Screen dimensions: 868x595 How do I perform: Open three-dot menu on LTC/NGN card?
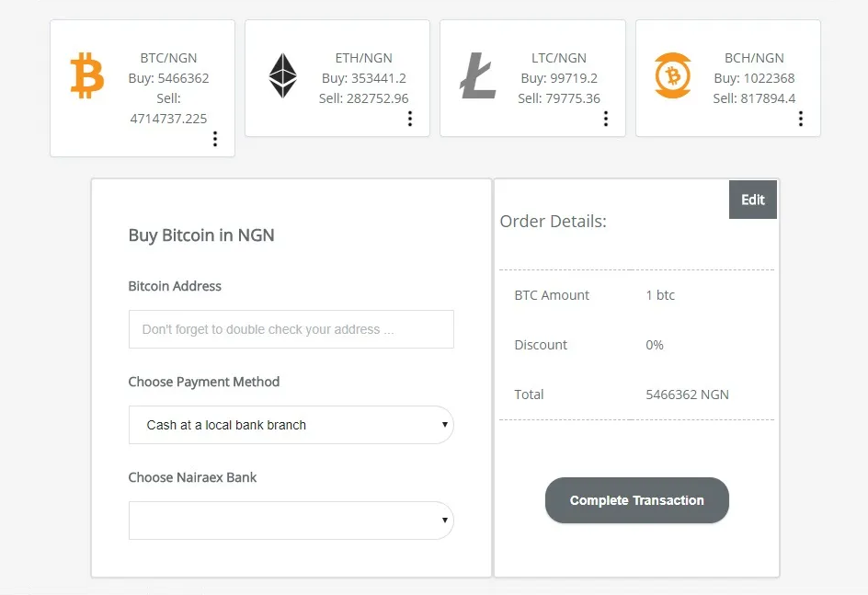coord(606,119)
